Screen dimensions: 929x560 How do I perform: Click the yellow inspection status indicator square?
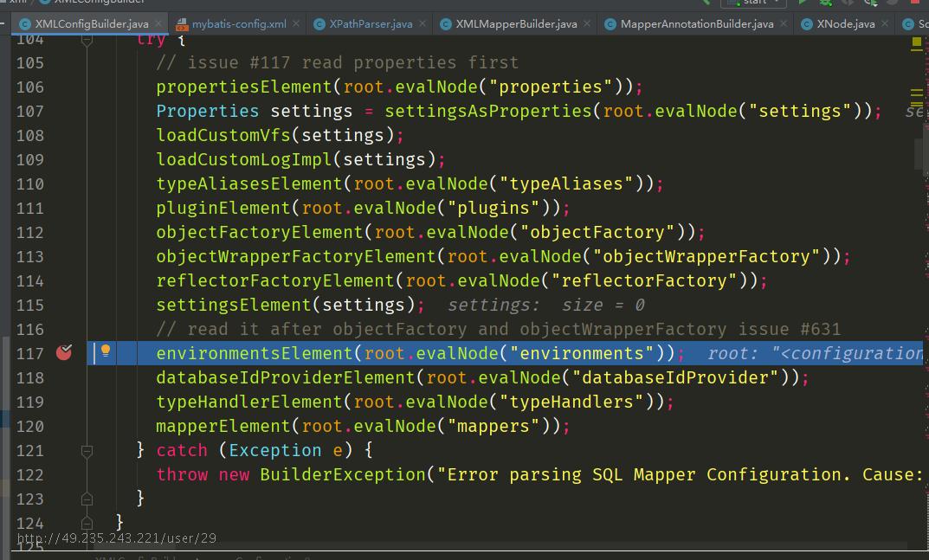coord(917,42)
